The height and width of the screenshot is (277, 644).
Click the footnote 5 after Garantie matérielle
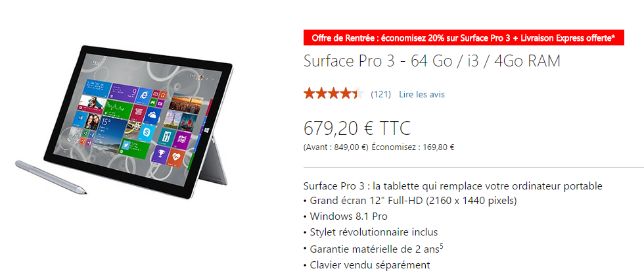(x=441, y=246)
